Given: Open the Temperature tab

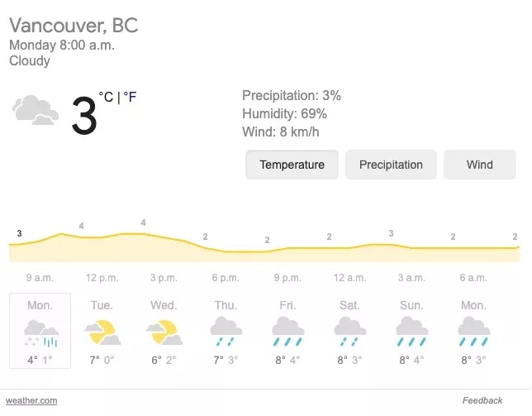Looking at the screenshot, I should pyautogui.click(x=292, y=165).
